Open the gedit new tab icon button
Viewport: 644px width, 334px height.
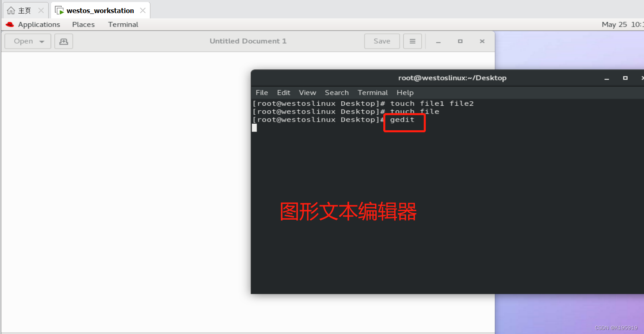[x=64, y=41]
